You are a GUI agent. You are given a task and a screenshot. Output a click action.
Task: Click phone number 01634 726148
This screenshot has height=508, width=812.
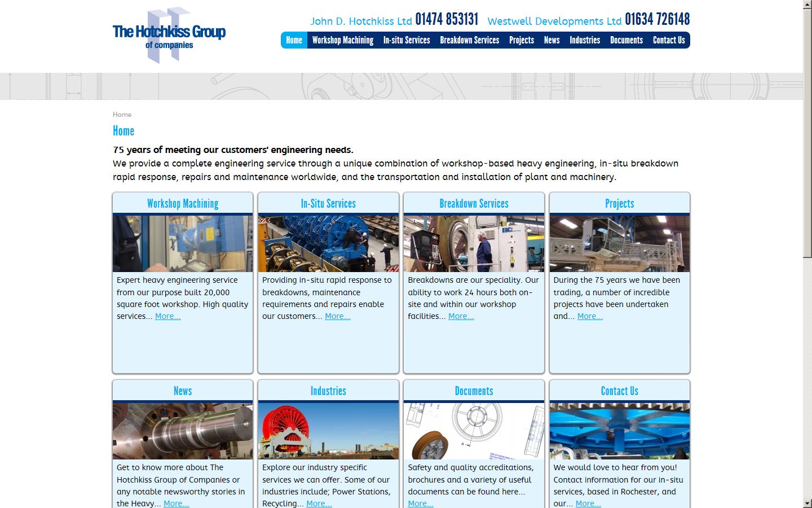point(657,20)
